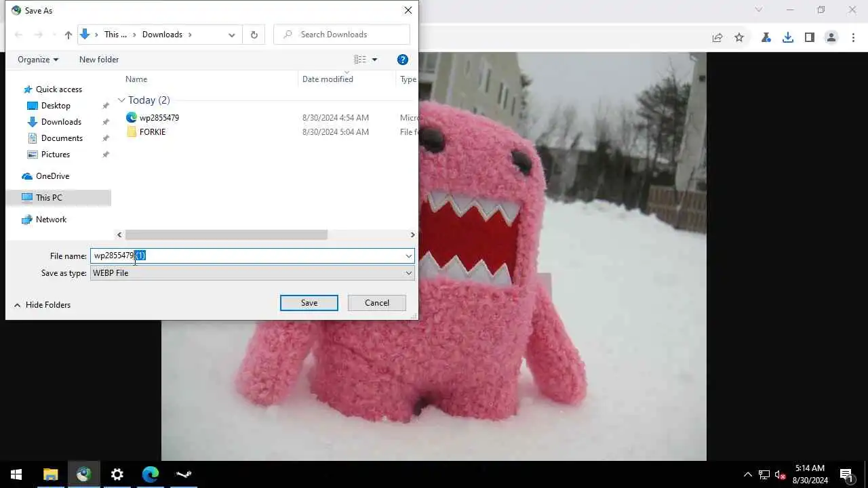Click the browser Share page icon
The width and height of the screenshot is (868, 488).
tap(717, 38)
